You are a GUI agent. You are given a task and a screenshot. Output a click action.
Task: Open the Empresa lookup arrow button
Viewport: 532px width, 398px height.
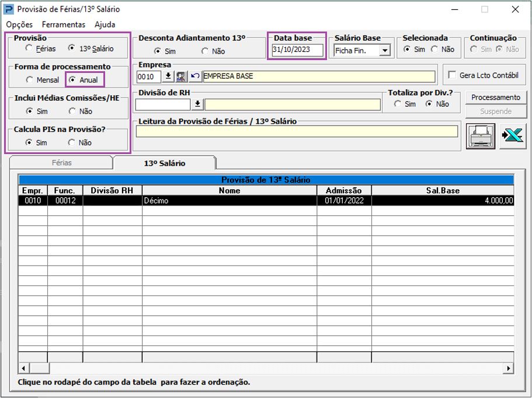pyautogui.click(x=168, y=76)
